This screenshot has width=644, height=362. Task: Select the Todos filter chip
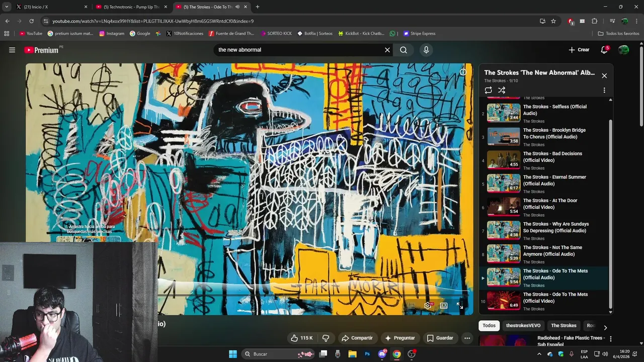coord(489,325)
